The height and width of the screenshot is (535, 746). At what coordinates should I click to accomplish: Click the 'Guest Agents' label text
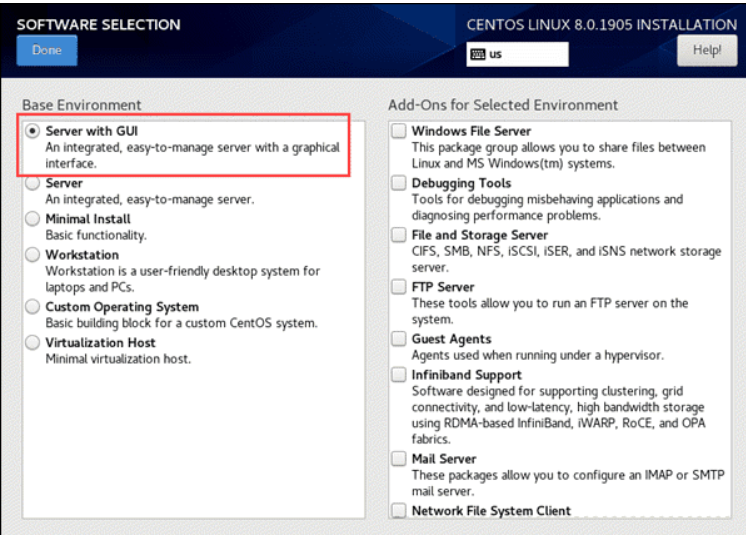[452, 339]
